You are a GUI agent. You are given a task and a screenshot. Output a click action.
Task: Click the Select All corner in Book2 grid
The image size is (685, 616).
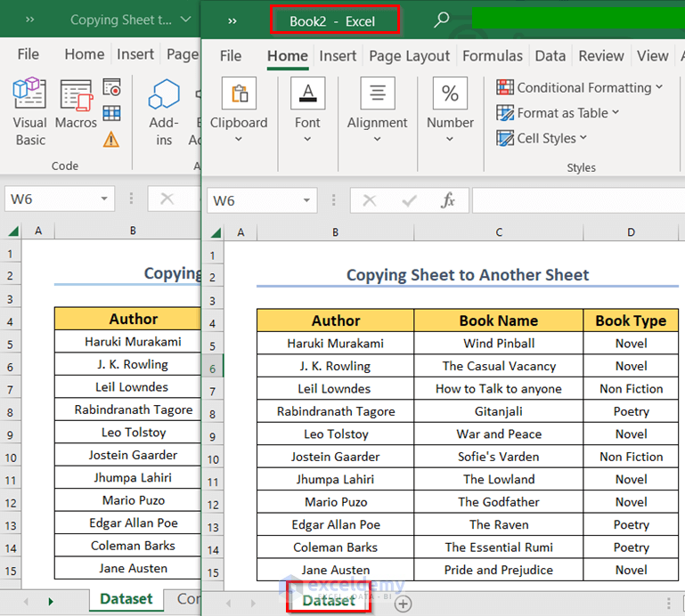coord(215,232)
